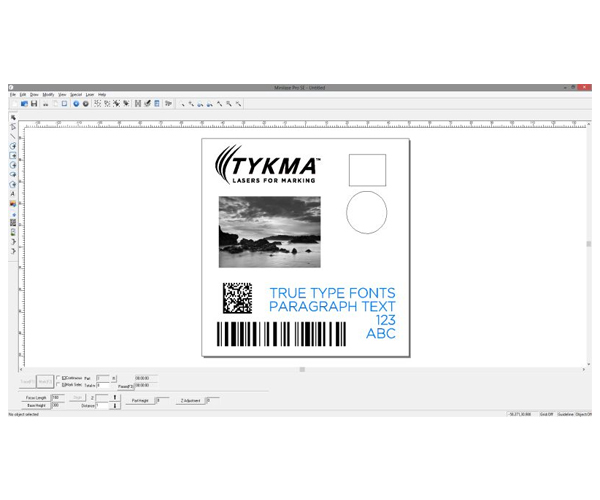600x500 pixels.
Task: Click the Z up arrow button
Action: tap(116, 397)
